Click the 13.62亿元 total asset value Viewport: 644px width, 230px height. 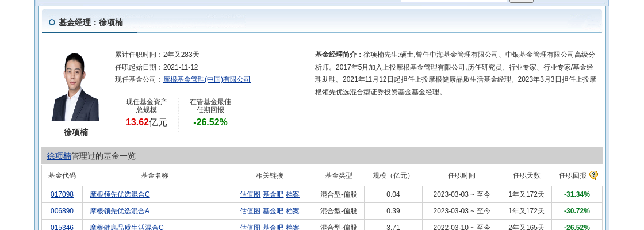(146, 122)
